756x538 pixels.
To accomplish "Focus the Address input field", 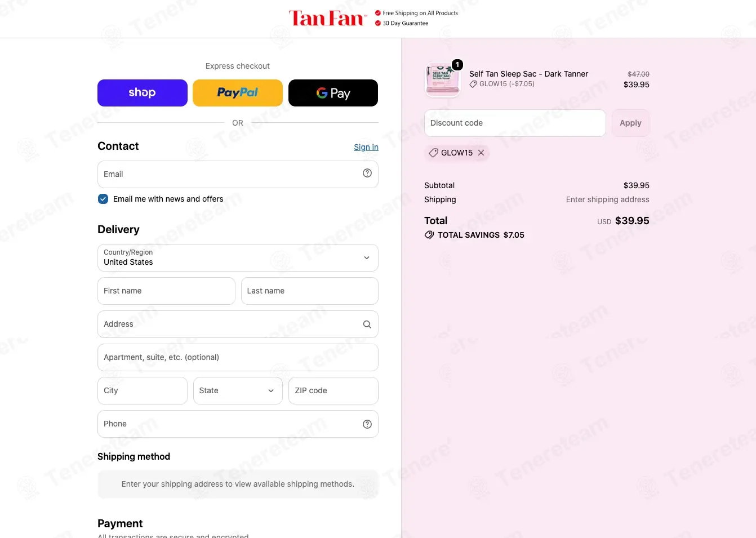I will click(x=238, y=324).
